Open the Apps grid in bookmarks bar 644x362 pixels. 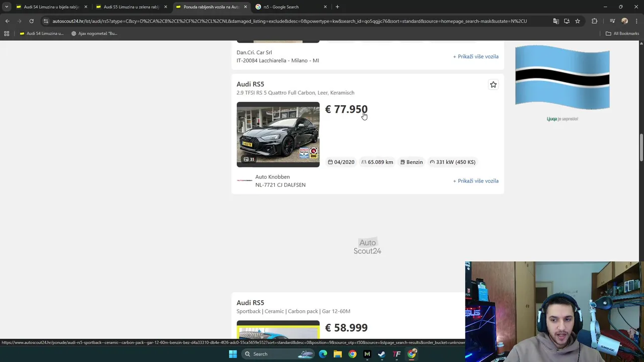(7, 34)
